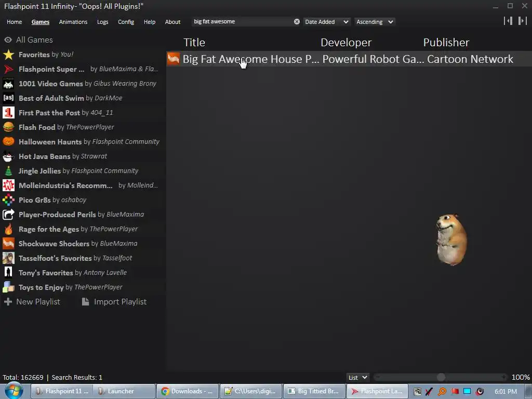Click the magnifier tray icon
This screenshot has height=399, width=532.
pos(442,392)
